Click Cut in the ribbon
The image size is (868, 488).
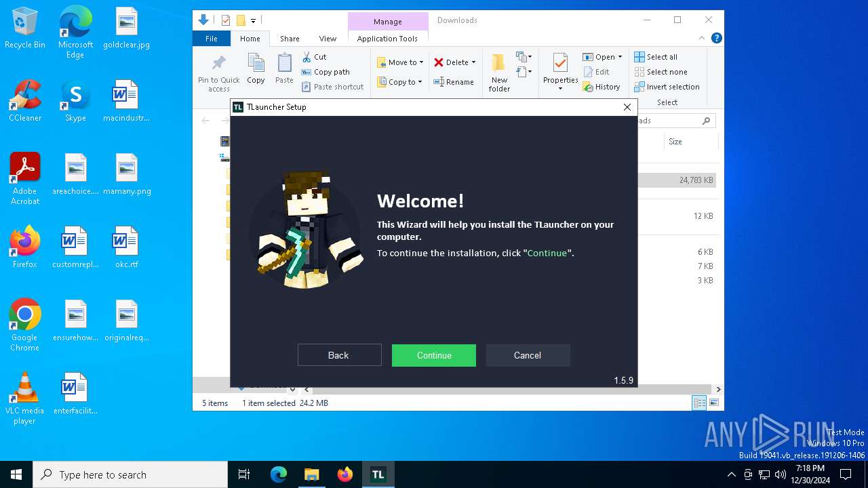coord(314,57)
